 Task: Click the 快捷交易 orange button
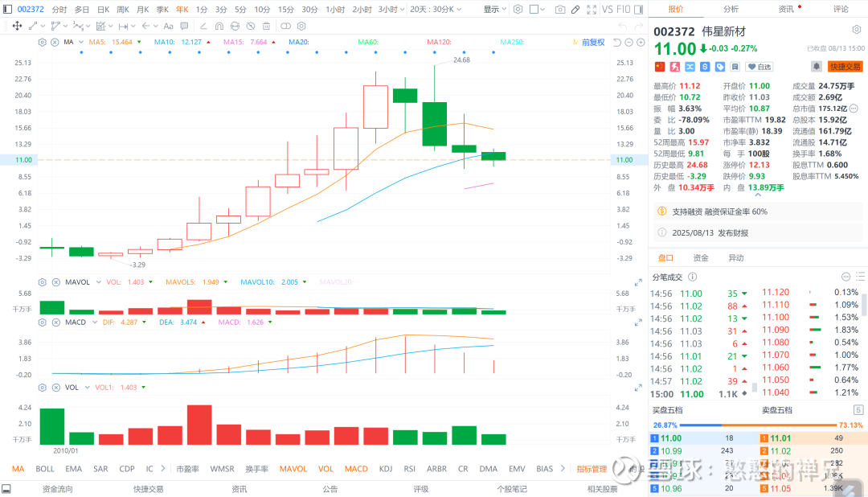tap(845, 67)
